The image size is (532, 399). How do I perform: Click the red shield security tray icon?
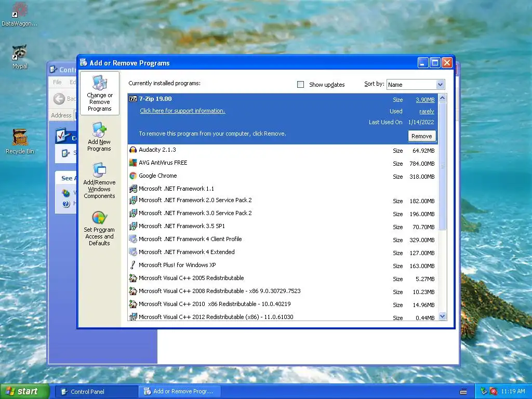(x=494, y=391)
